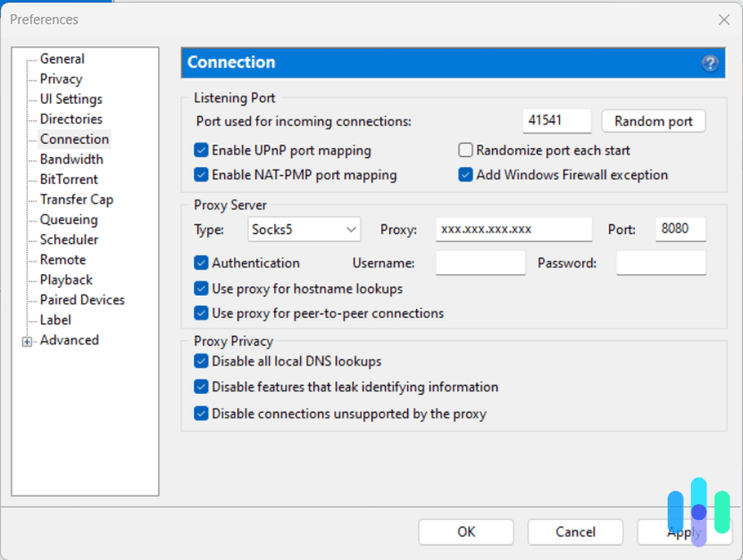Open Paired Devices preferences section
Viewport: 743px width, 560px height.
(82, 300)
